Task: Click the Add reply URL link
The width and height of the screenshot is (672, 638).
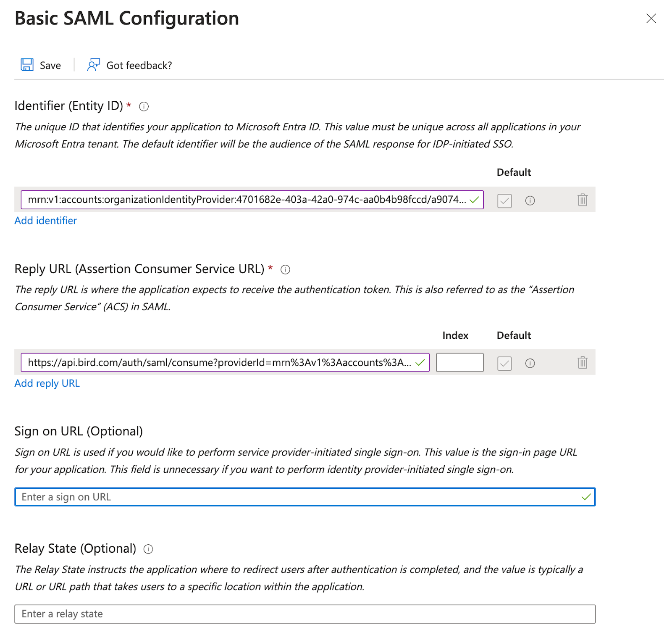Action: [47, 383]
